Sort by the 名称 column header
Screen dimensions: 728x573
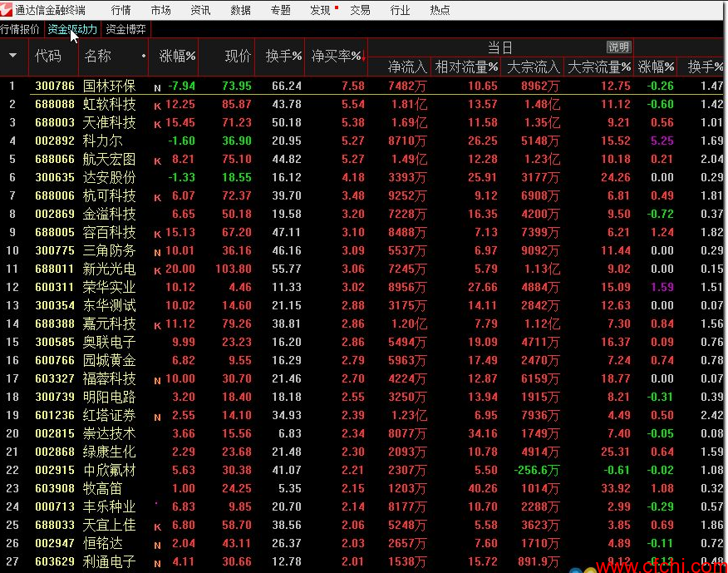click(x=97, y=57)
